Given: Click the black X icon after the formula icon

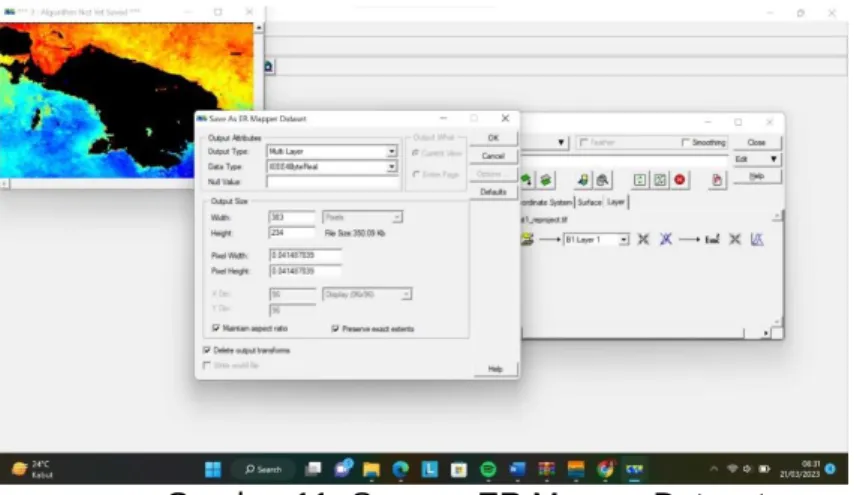Looking at the screenshot, I should coord(735,239).
